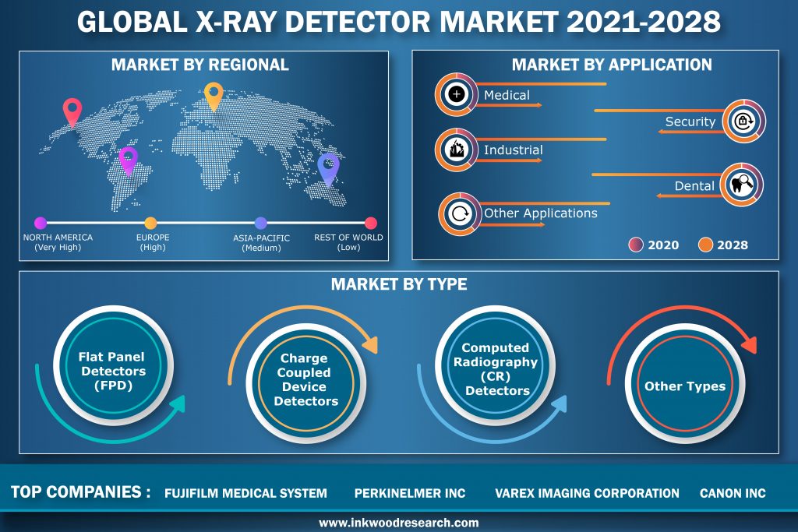798x532 pixels.
Task: Click the red North America map pin
Action: point(72,112)
